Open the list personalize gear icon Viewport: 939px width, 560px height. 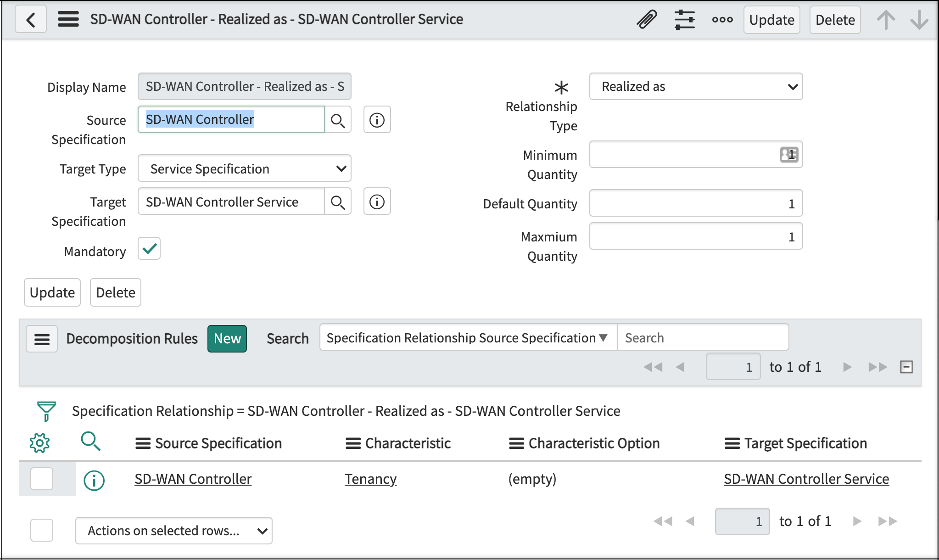39,443
